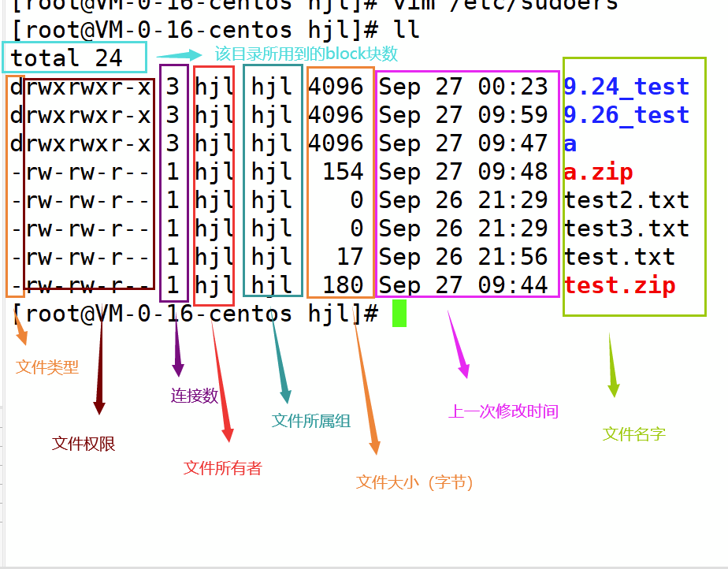Click the last '[root@VM-0-16-centos hjl]#' prompt
Viewport: 728px width, 569px height.
coord(195,314)
